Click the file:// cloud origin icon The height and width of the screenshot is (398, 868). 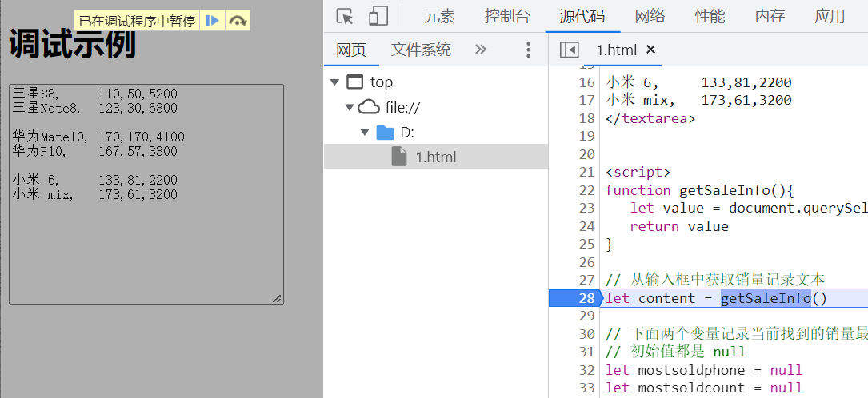[x=369, y=106]
